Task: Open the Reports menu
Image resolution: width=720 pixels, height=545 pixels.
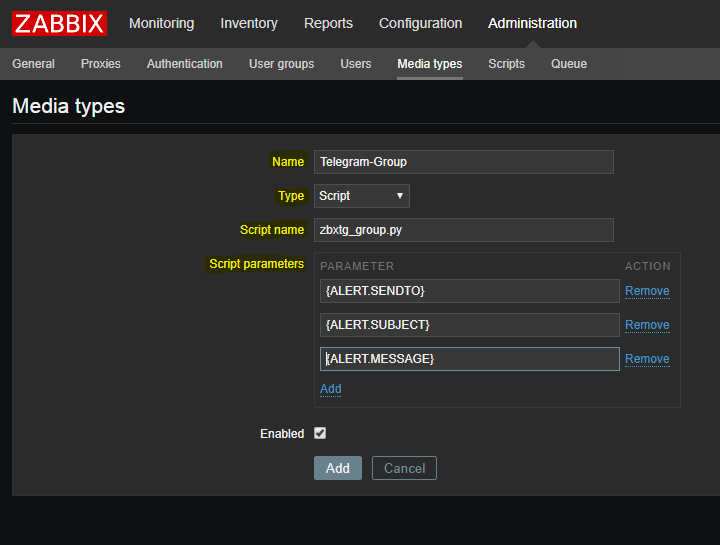Action: tap(328, 23)
